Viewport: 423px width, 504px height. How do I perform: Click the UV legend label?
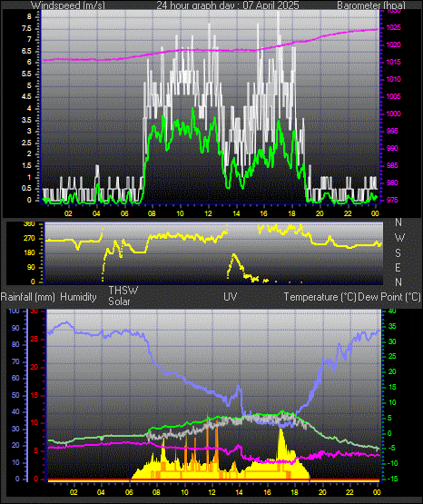[231, 297]
